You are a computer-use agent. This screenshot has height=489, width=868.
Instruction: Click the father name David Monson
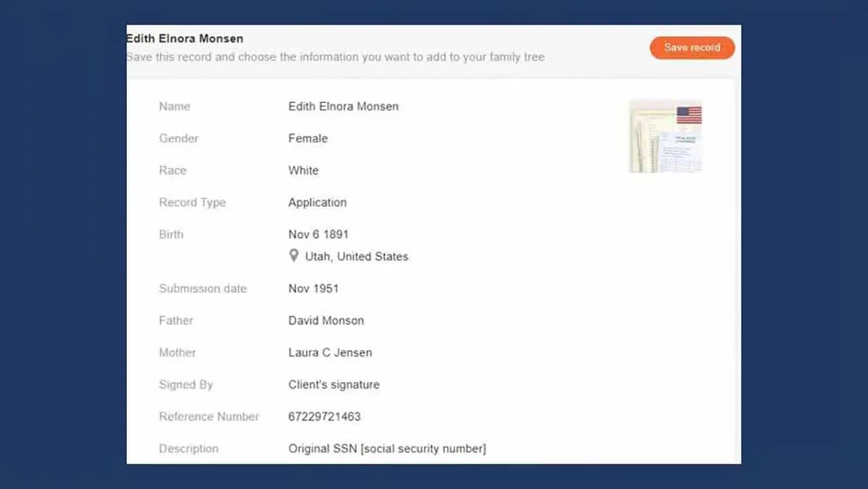pos(326,321)
